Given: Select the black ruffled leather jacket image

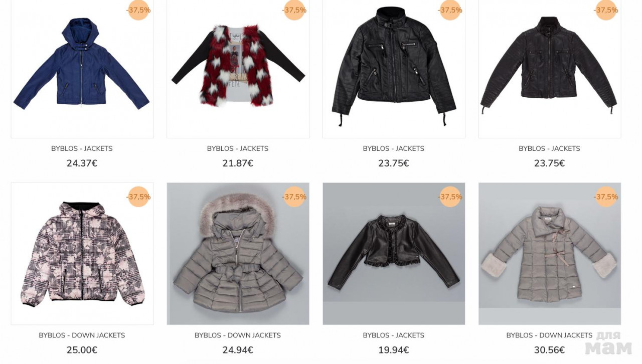Looking at the screenshot, I should pyautogui.click(x=394, y=254).
